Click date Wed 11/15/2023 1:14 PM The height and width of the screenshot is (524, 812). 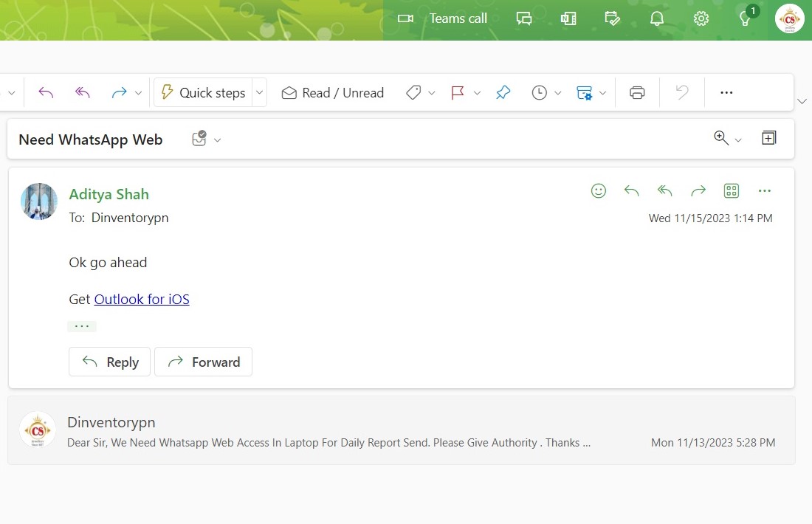point(710,218)
